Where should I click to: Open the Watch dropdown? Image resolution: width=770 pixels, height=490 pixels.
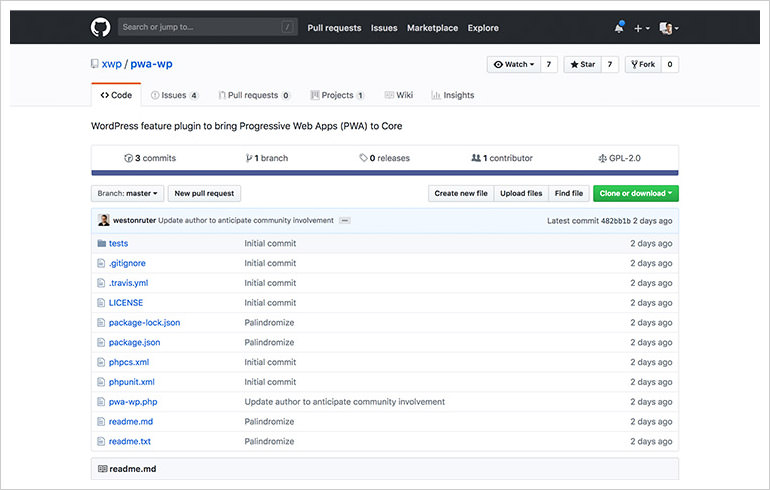click(x=515, y=65)
